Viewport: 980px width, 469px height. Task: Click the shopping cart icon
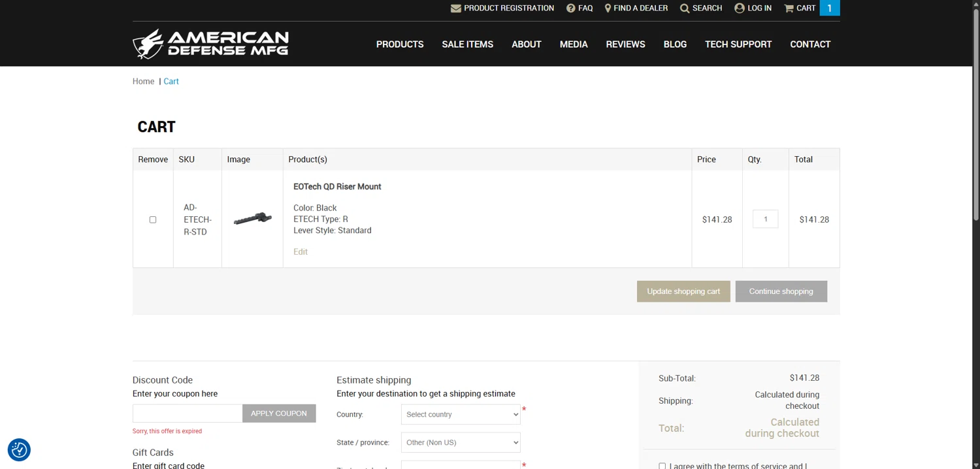pos(789,8)
